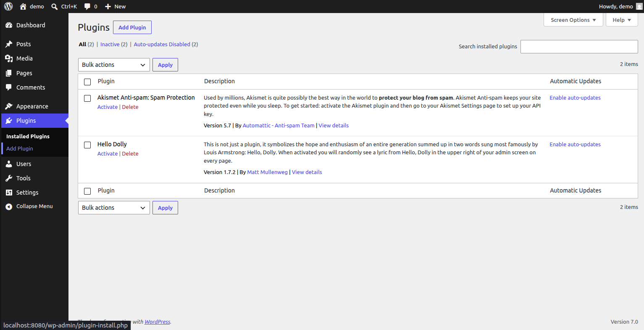Expand the Screen Options panel
Screen dimensions: 644x330
[x=573, y=20]
